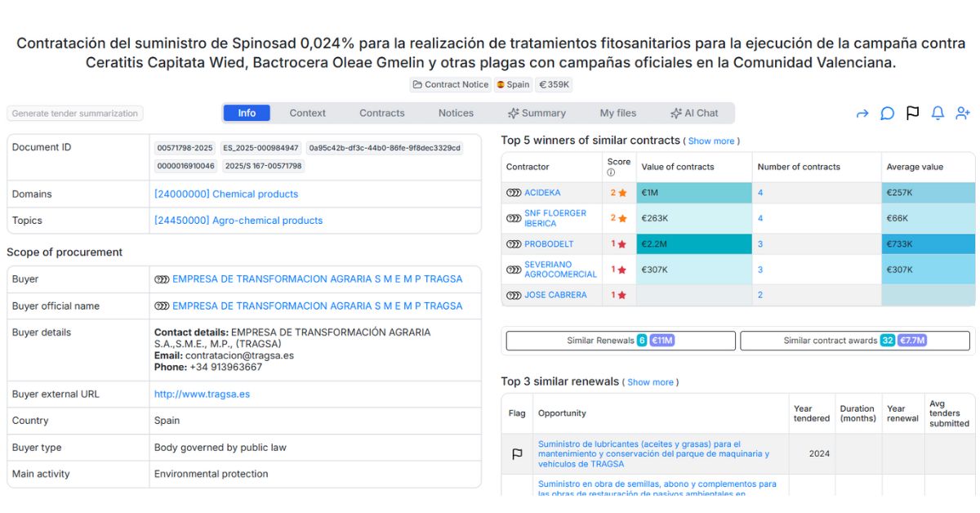980x513 pixels.
Task: Open the AI Chat tab
Action: 694,114
